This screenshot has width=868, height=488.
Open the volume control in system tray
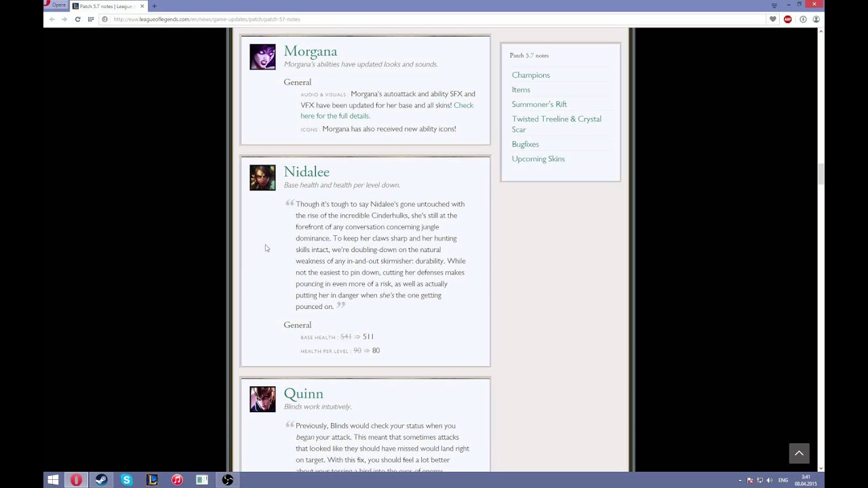click(769, 481)
